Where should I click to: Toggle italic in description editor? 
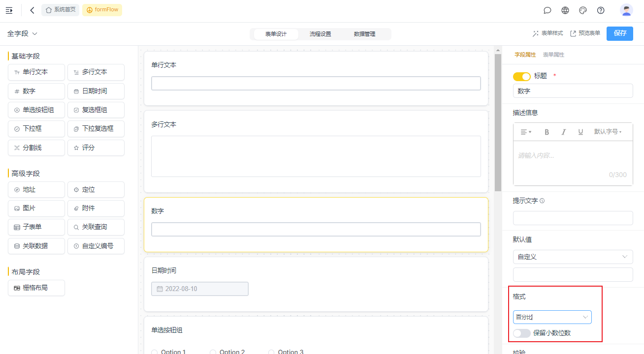coord(564,132)
